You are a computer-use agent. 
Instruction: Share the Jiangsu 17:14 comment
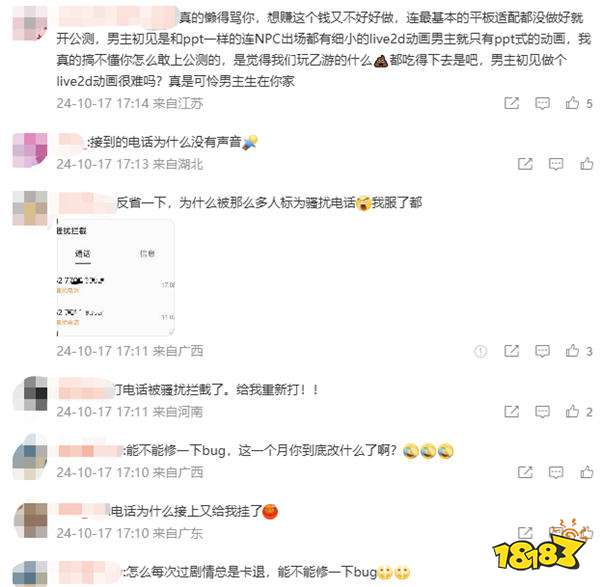[x=512, y=103]
